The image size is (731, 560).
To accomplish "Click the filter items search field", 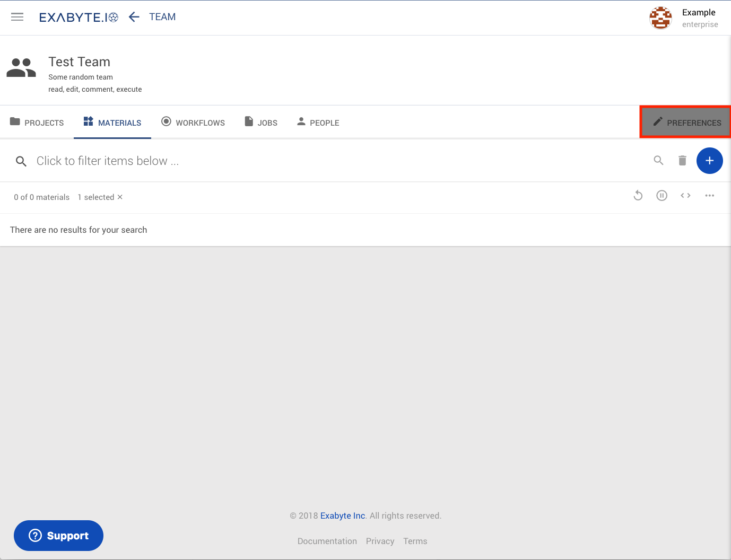I will tap(318, 161).
